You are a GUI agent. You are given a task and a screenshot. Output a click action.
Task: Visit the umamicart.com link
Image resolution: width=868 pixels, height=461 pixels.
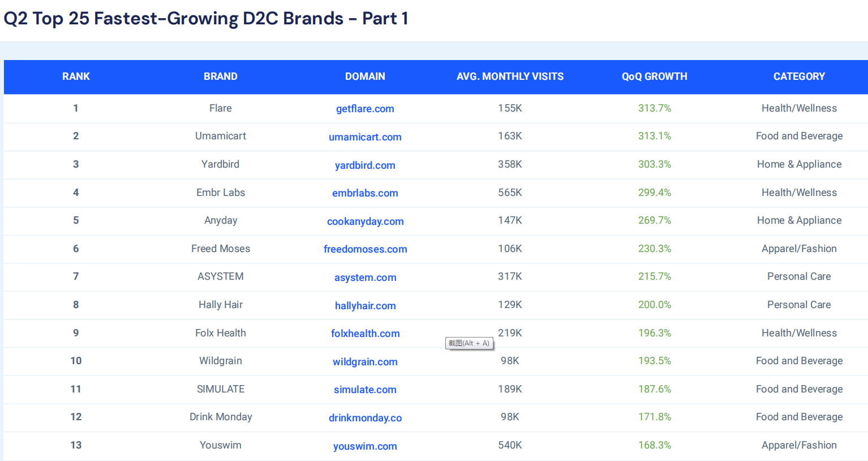point(365,137)
